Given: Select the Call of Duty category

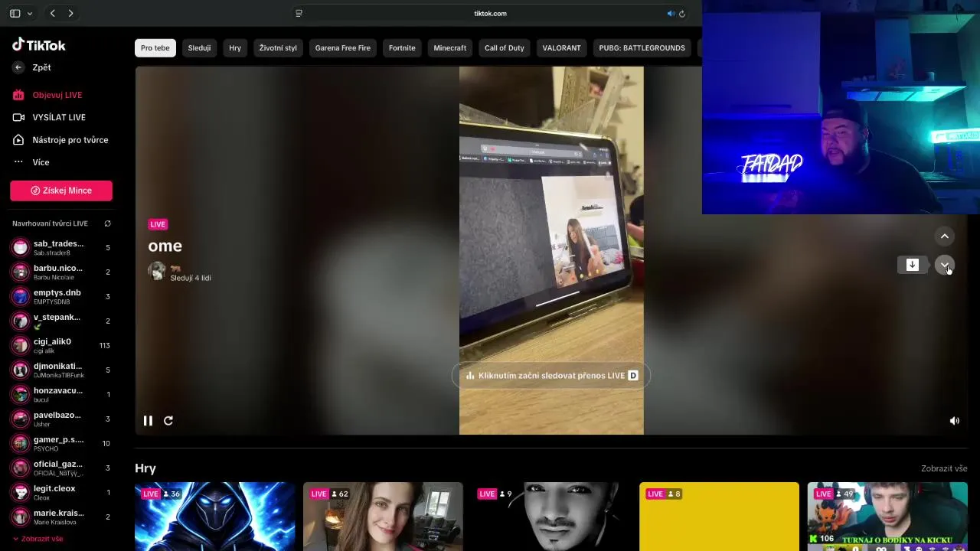Looking at the screenshot, I should click(505, 47).
